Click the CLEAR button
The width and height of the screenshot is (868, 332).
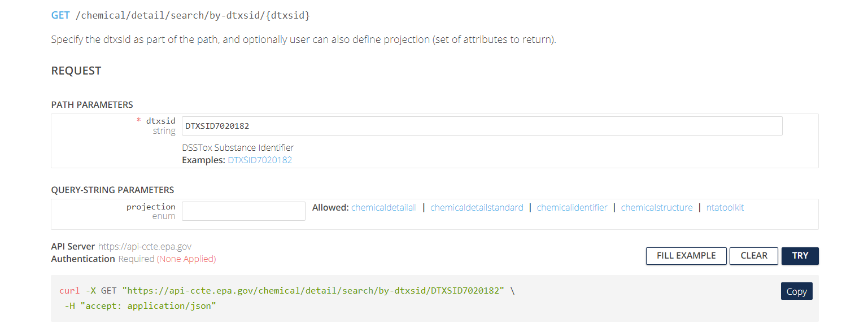tap(753, 256)
